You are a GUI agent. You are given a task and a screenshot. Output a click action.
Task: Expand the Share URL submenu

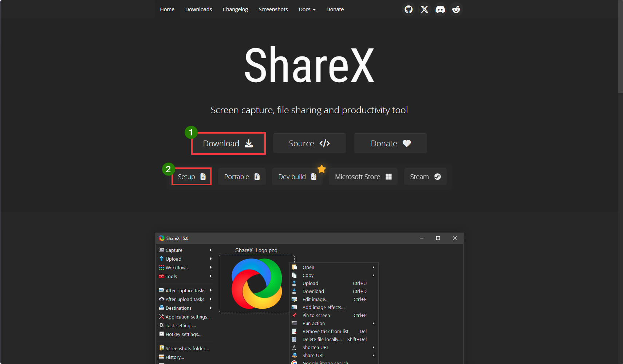pyautogui.click(x=334, y=355)
